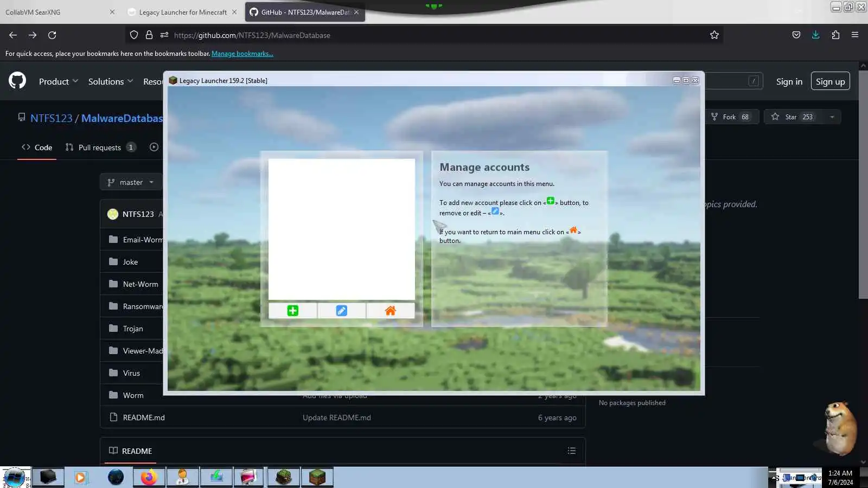Image resolution: width=868 pixels, height=488 pixels.
Task: Open the master branch dropdown
Action: [131, 182]
